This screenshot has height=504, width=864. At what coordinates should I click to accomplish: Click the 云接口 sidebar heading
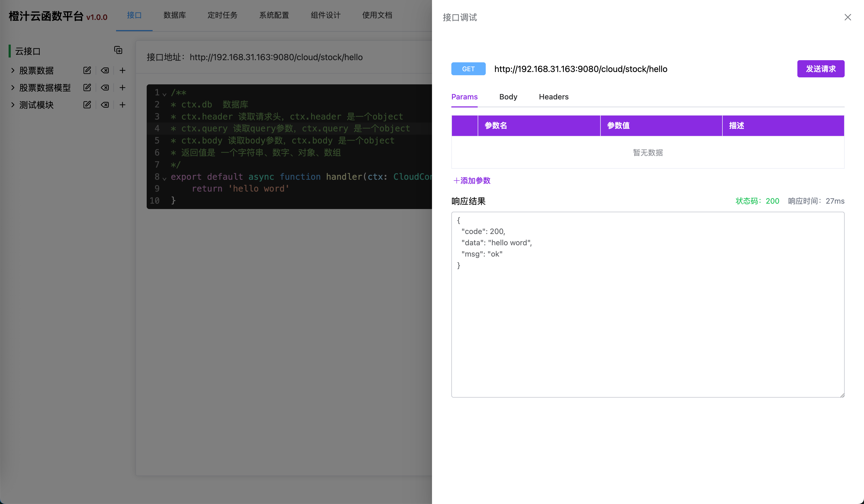point(28,51)
